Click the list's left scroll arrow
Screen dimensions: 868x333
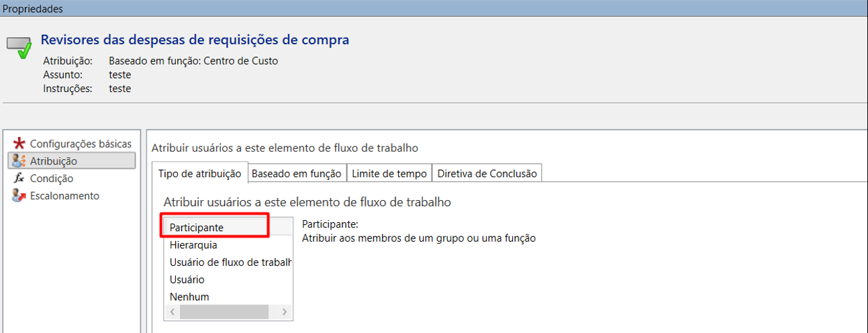coord(172,312)
